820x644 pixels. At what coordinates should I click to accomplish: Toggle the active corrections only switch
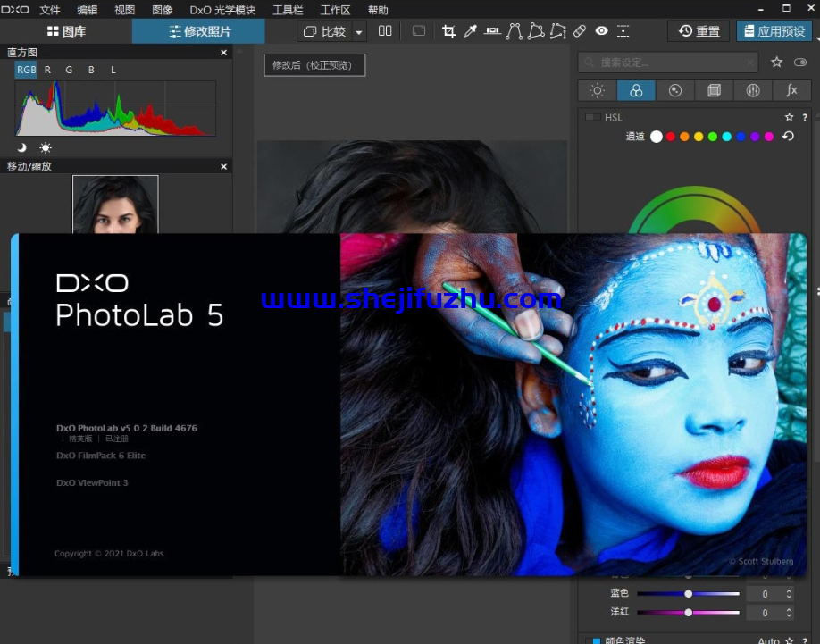pyautogui.click(x=800, y=63)
